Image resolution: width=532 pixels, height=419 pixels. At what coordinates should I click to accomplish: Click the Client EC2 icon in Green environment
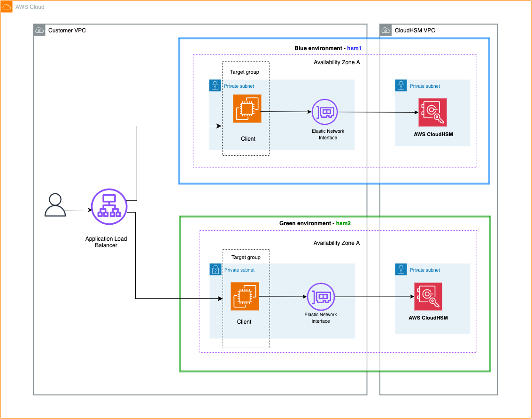coord(245,296)
